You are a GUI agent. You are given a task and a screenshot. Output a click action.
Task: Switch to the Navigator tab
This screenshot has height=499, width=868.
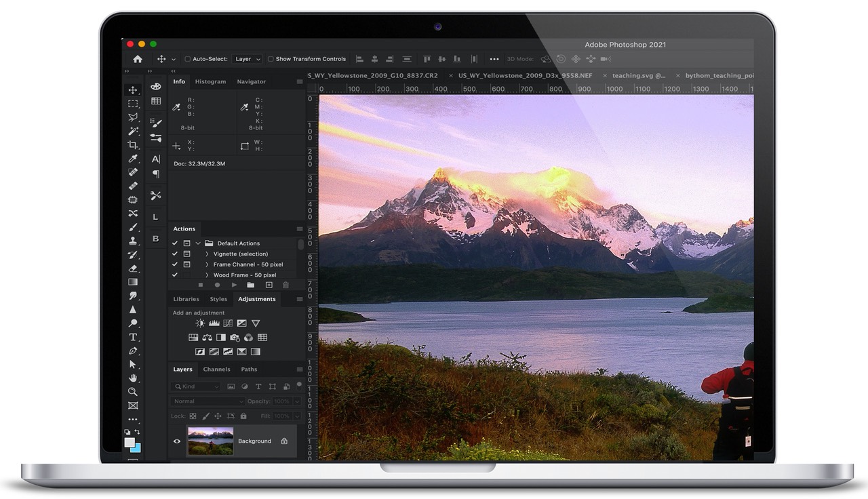(252, 81)
